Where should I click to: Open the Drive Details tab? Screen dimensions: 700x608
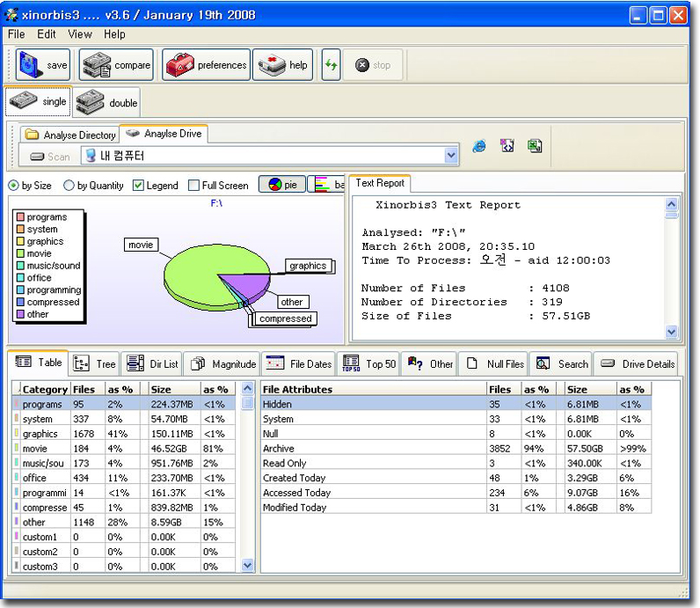point(637,364)
